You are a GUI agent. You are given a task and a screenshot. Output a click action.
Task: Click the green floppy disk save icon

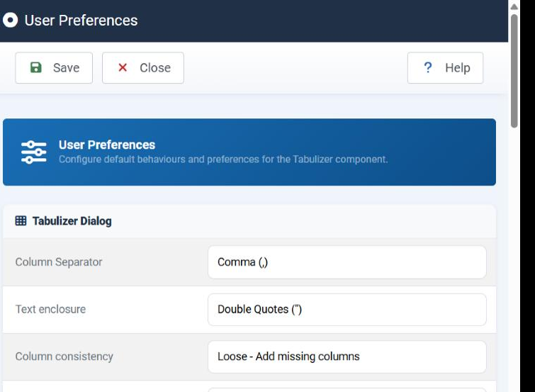coord(36,67)
